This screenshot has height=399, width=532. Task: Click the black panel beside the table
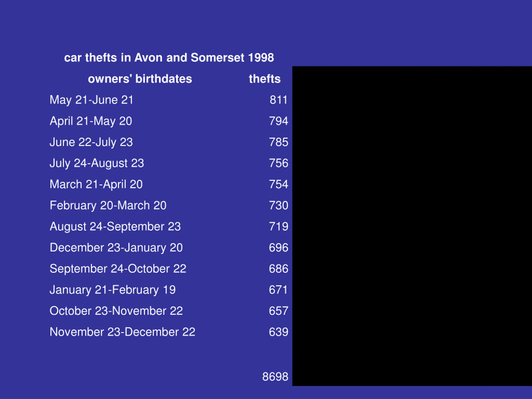(412, 226)
